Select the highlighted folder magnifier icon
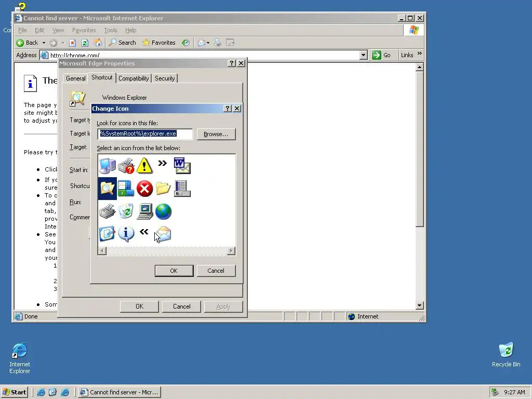The width and height of the screenshot is (532, 399). click(107, 188)
